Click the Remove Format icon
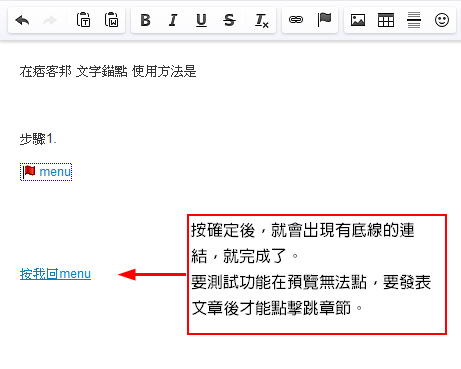 click(x=262, y=21)
